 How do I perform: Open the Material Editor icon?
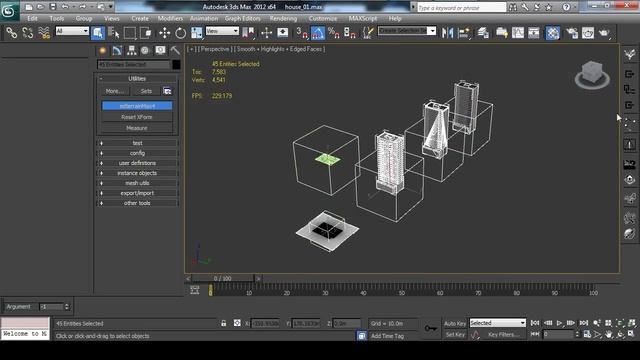pos(553,33)
